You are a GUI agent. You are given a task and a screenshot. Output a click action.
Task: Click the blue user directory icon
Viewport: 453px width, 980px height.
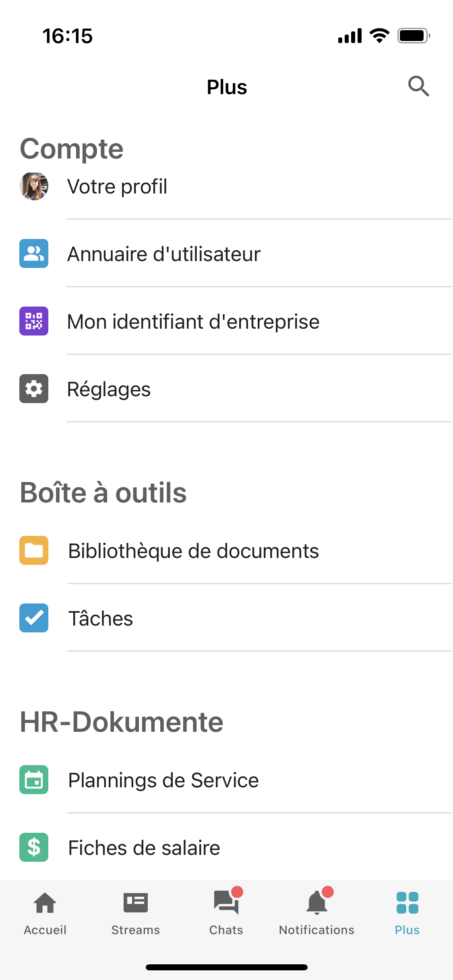click(34, 253)
